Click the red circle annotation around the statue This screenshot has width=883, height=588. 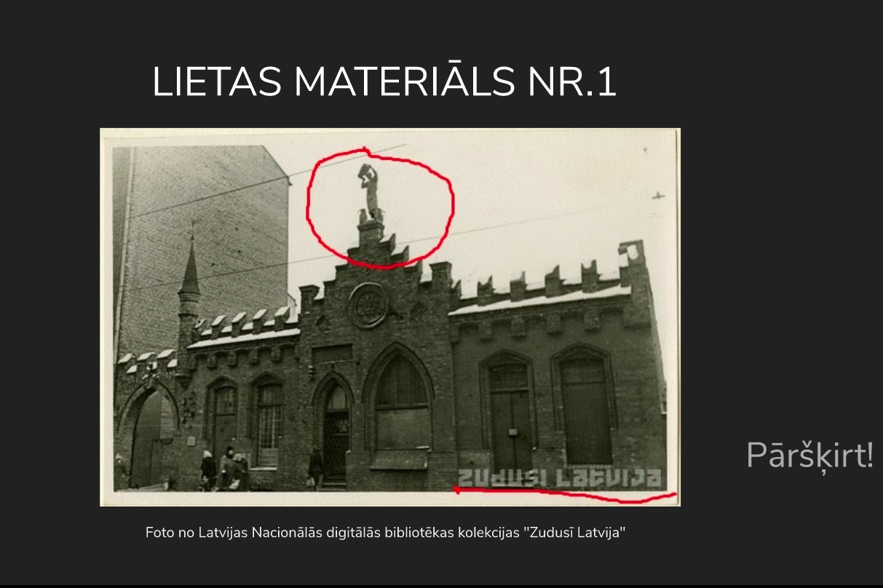[380, 207]
